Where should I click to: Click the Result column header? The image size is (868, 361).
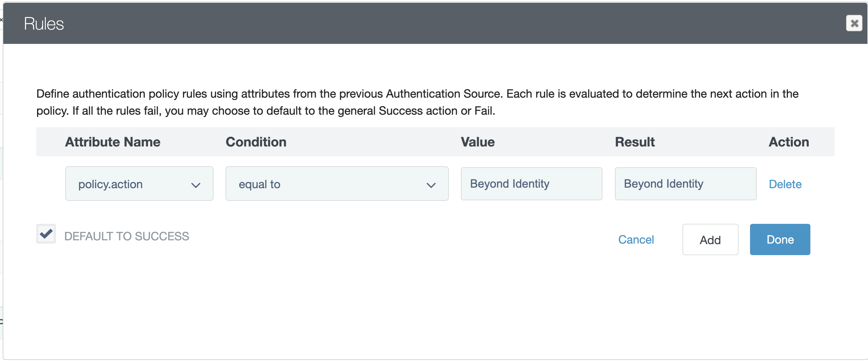(x=635, y=142)
